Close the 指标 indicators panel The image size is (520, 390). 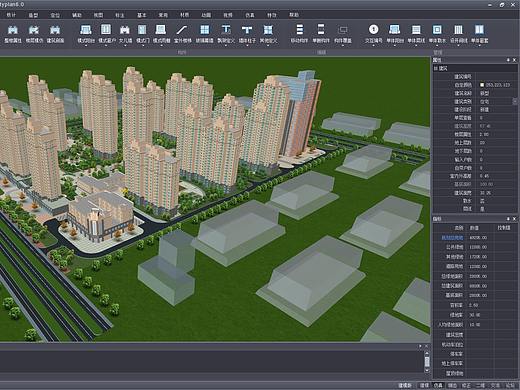tap(514, 219)
